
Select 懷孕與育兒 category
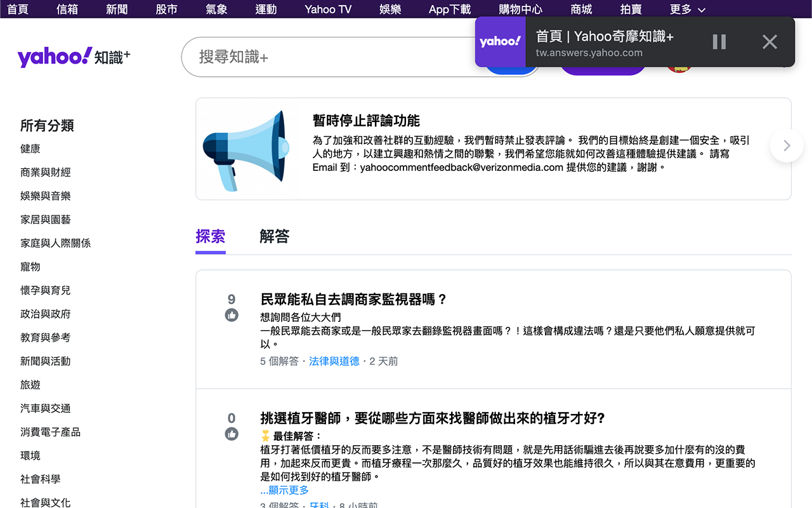pos(46,290)
